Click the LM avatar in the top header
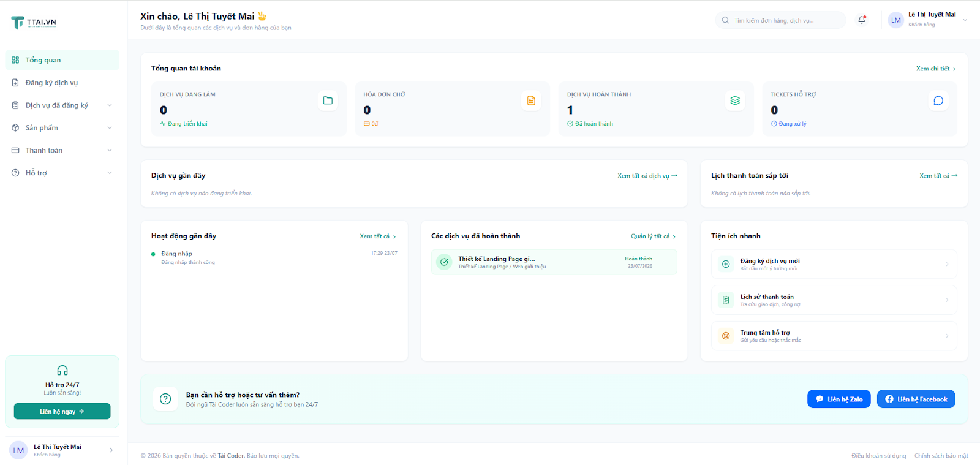Viewport: 980px width, 465px height. click(x=896, y=20)
